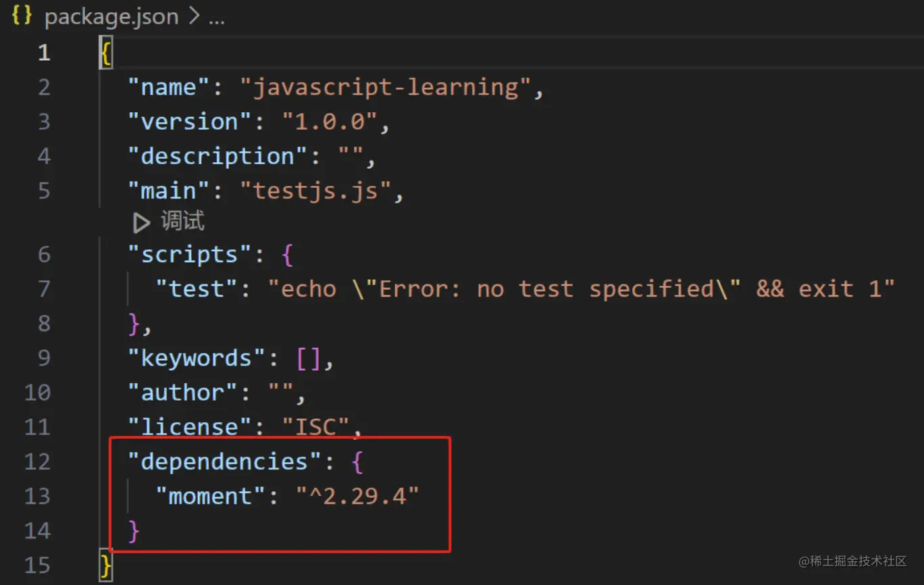The height and width of the screenshot is (585, 924).
Task: Click the opening brace on line 1
Action: (x=106, y=53)
